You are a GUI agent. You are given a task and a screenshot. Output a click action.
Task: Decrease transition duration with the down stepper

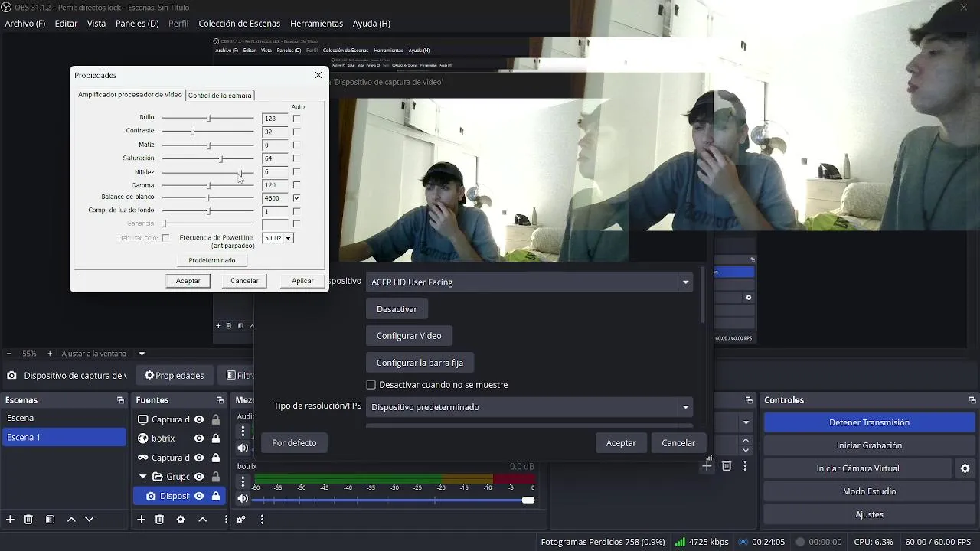click(746, 451)
